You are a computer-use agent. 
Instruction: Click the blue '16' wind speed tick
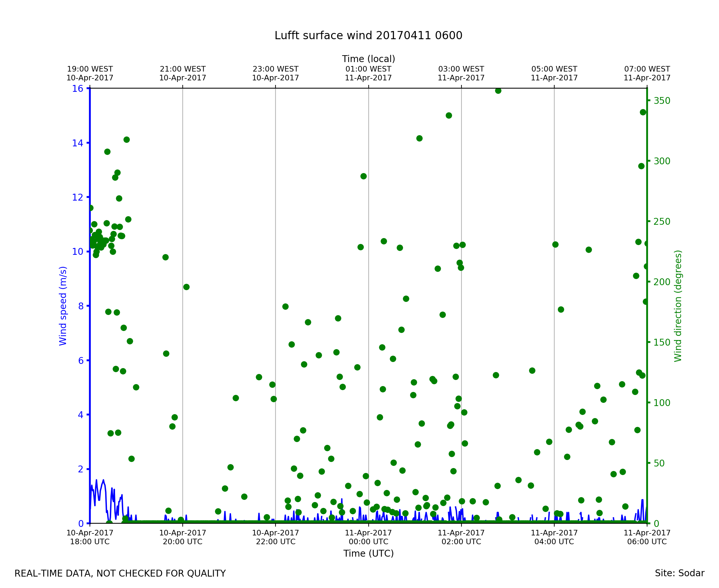click(77, 89)
